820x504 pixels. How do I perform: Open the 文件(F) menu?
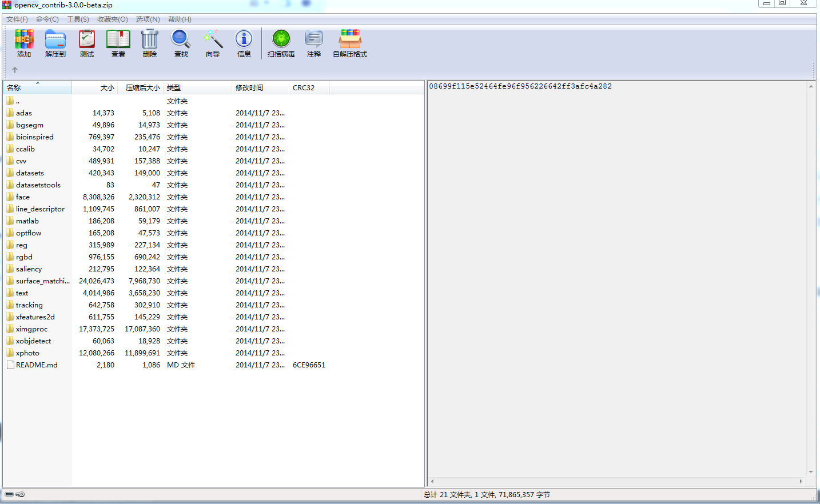tap(17, 19)
